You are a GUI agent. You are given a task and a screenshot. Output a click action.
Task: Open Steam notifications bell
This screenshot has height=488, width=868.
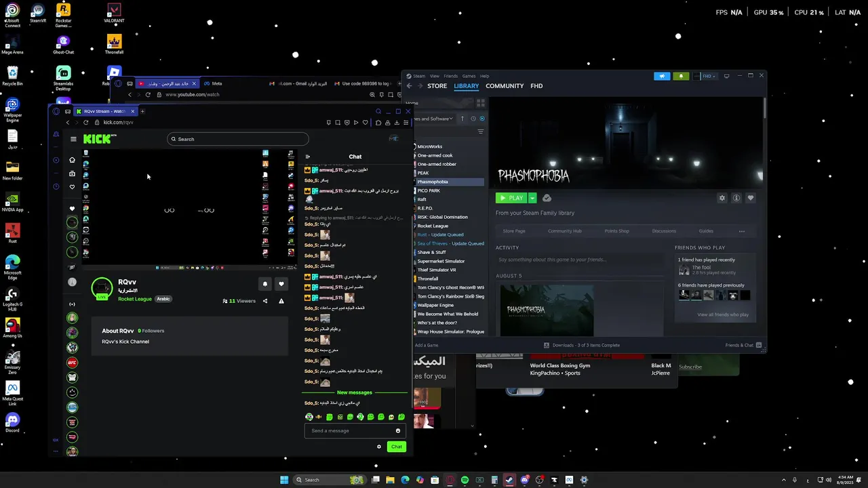pos(681,76)
